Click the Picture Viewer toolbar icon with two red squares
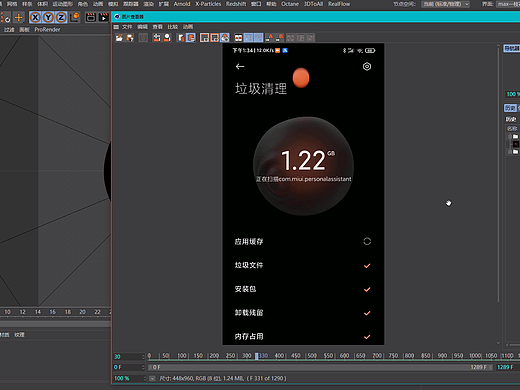The image size is (520, 390). 238,38
